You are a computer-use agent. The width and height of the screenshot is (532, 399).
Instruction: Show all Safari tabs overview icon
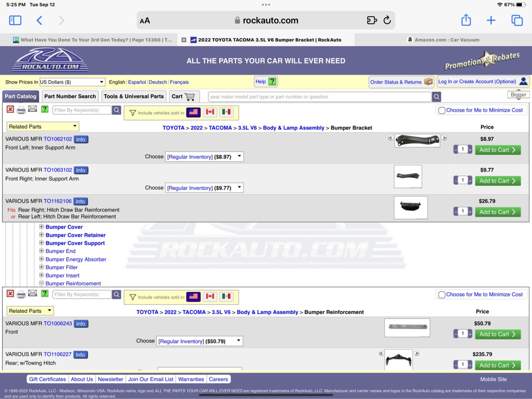[x=517, y=20]
